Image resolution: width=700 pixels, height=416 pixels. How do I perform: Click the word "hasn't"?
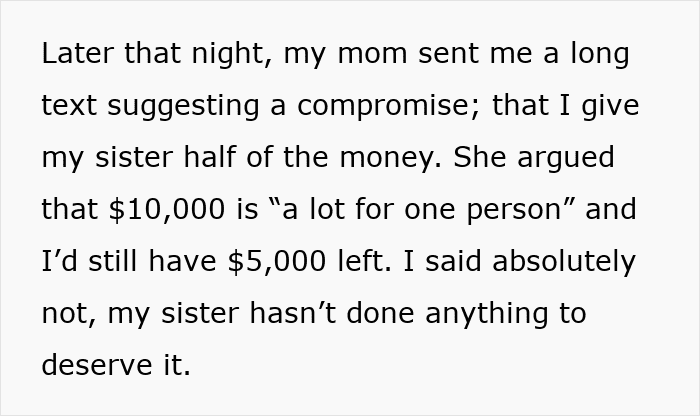tap(289, 314)
